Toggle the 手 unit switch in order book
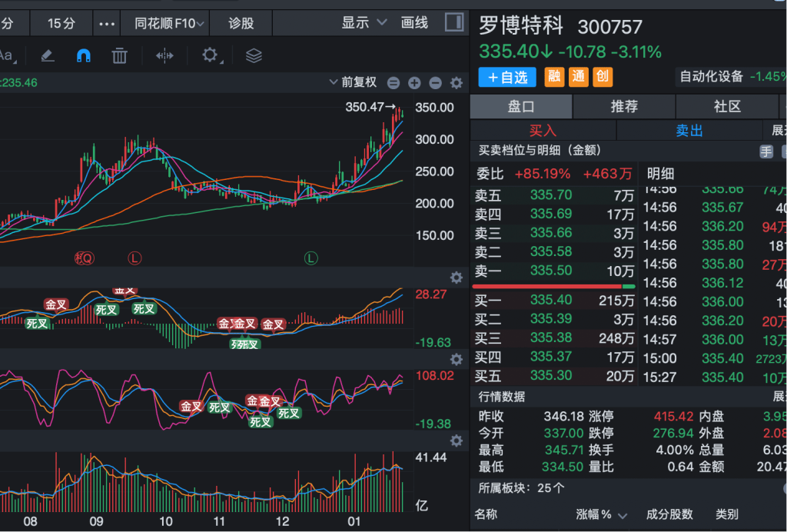Viewport: 787px width, 532px height. (766, 151)
